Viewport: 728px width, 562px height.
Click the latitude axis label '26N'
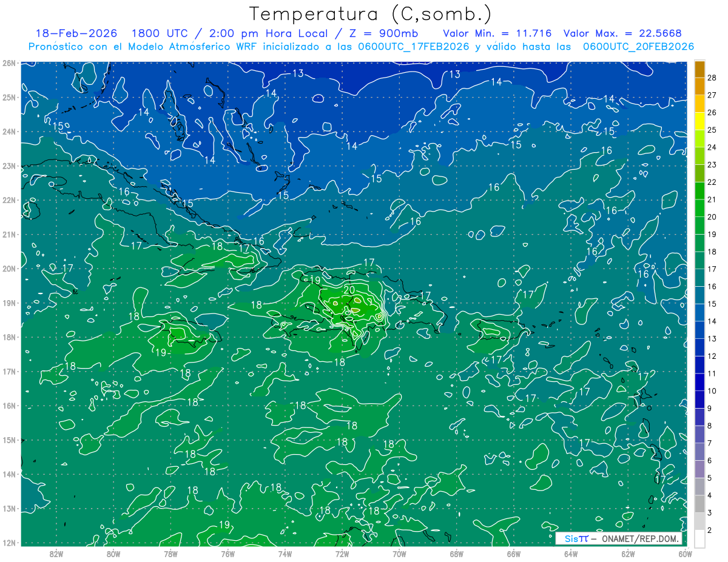8,63
